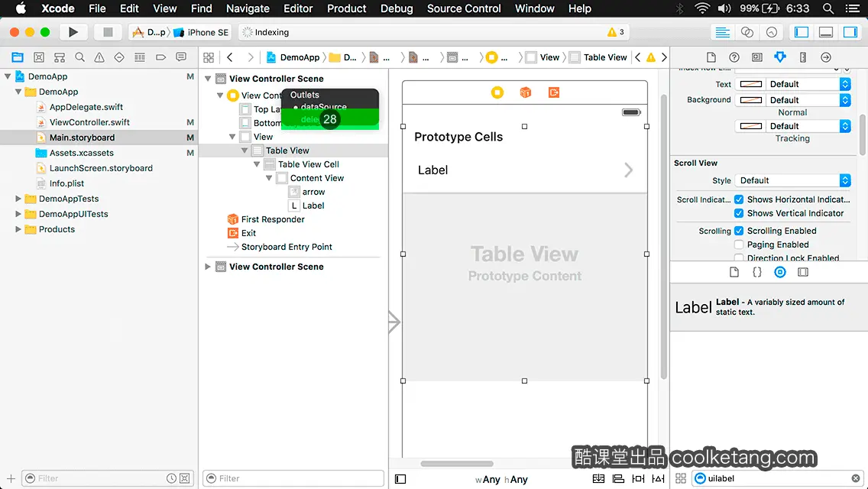
Task: Switch to the Assistant editor
Action: 747,32
